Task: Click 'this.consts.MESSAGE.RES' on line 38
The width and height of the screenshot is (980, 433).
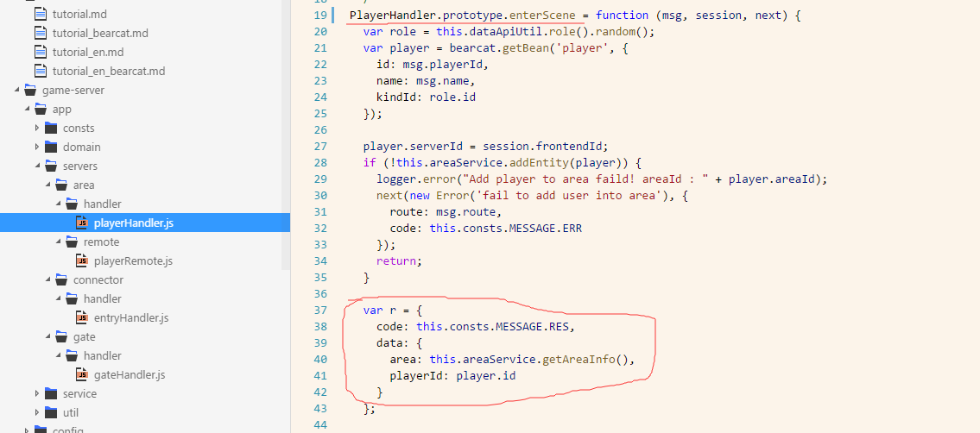Action: pos(492,326)
